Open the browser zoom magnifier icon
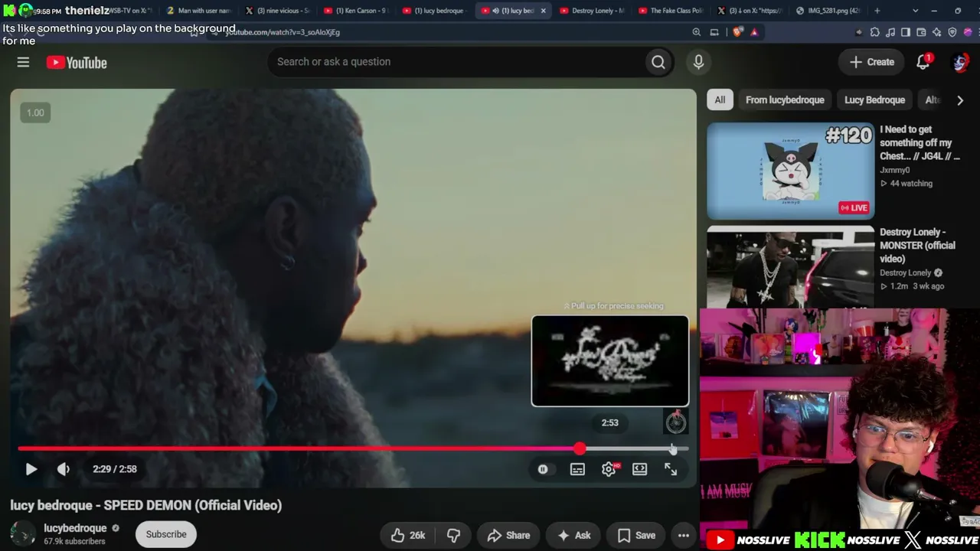 (x=696, y=32)
